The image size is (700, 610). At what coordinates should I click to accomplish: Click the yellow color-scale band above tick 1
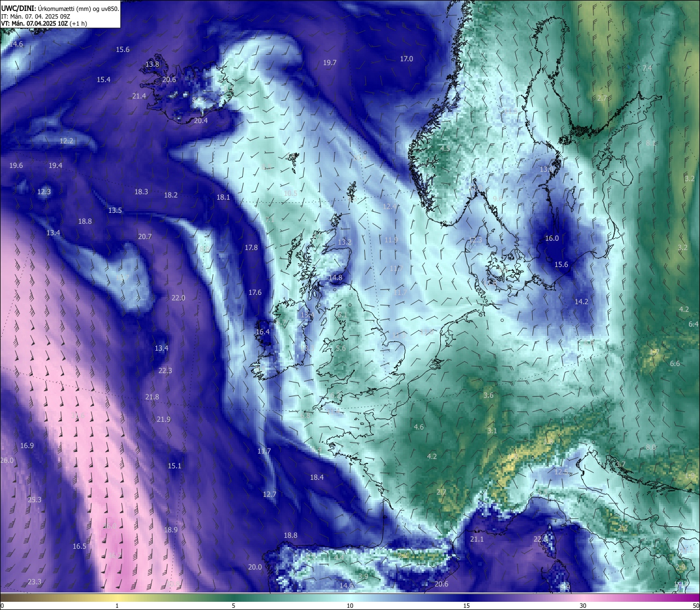click(117, 597)
